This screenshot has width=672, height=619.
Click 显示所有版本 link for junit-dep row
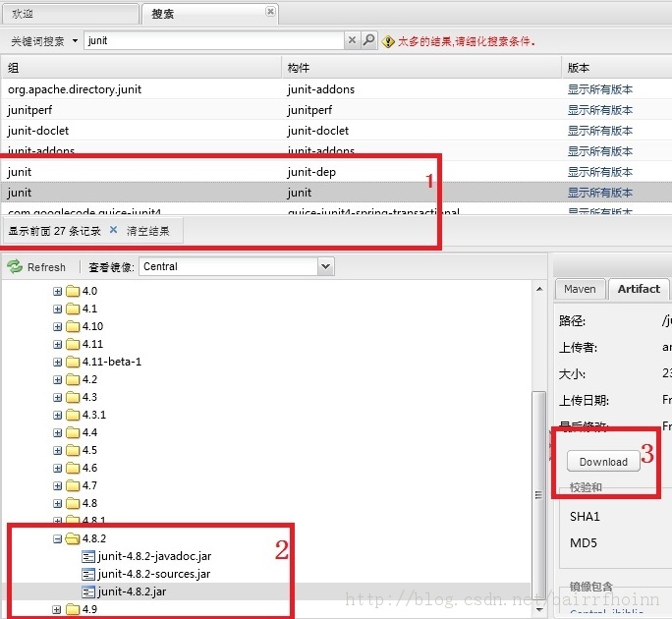(x=599, y=172)
